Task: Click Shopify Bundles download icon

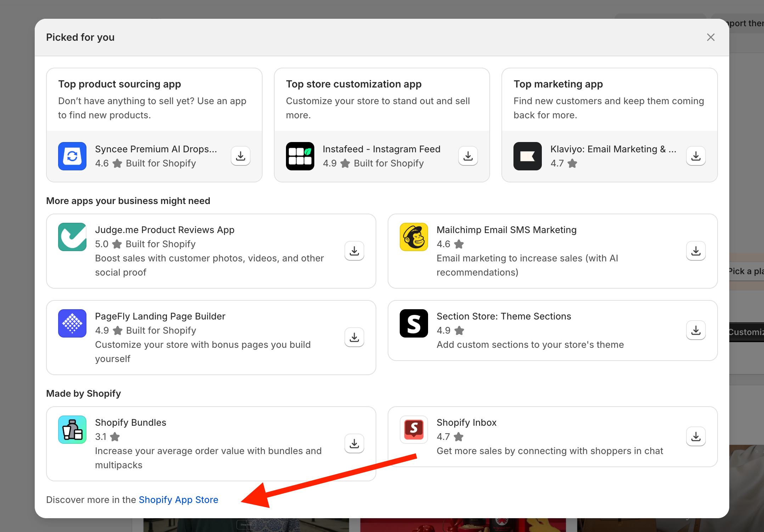Action: [354, 443]
